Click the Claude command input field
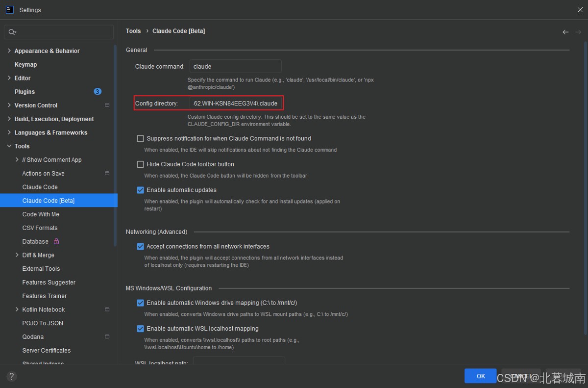 [x=236, y=66]
